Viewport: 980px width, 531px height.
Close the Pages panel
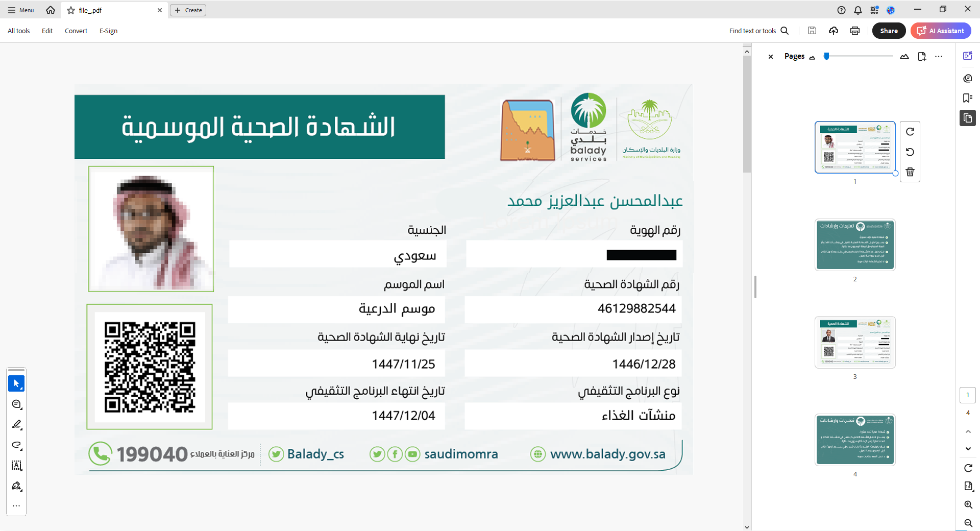click(x=771, y=57)
